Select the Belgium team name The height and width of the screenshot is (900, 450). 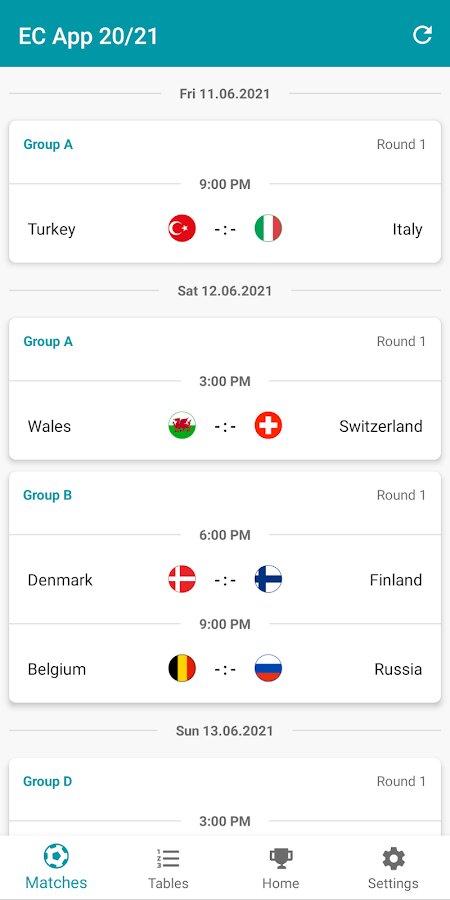[57, 669]
